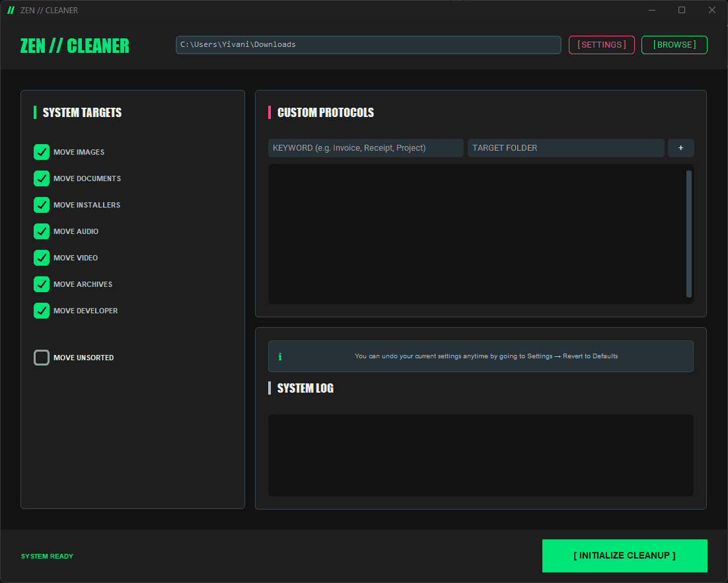Disable Move Archives checkbox
This screenshot has height=583, width=728.
(42, 284)
